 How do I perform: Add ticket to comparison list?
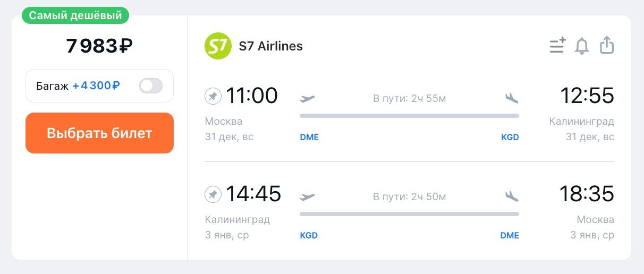(x=557, y=46)
